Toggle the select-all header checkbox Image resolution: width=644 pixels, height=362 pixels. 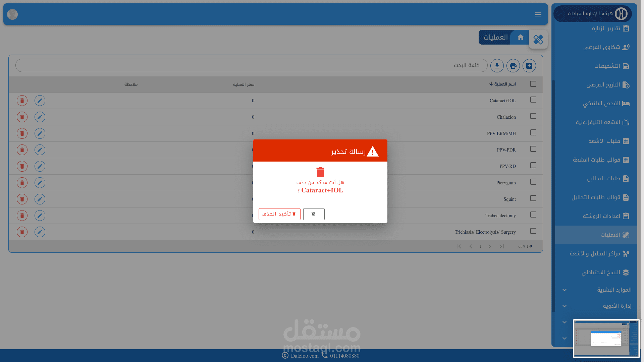(533, 84)
